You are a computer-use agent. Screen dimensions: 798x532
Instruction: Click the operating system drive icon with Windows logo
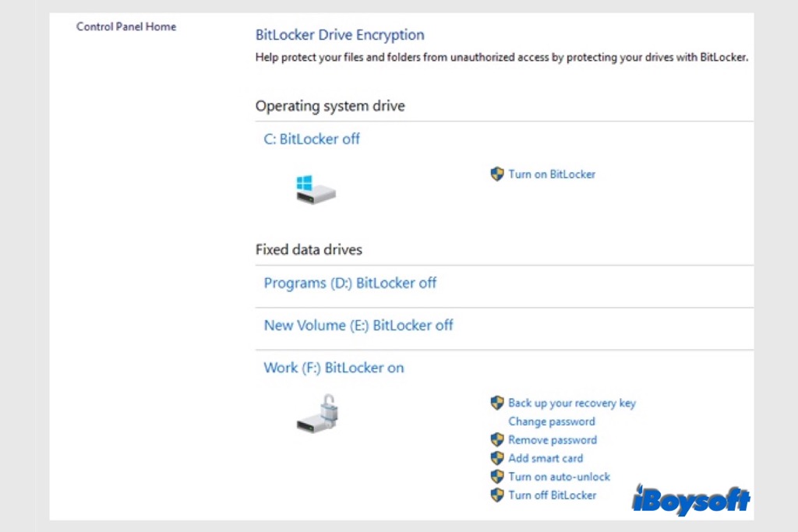coord(315,189)
